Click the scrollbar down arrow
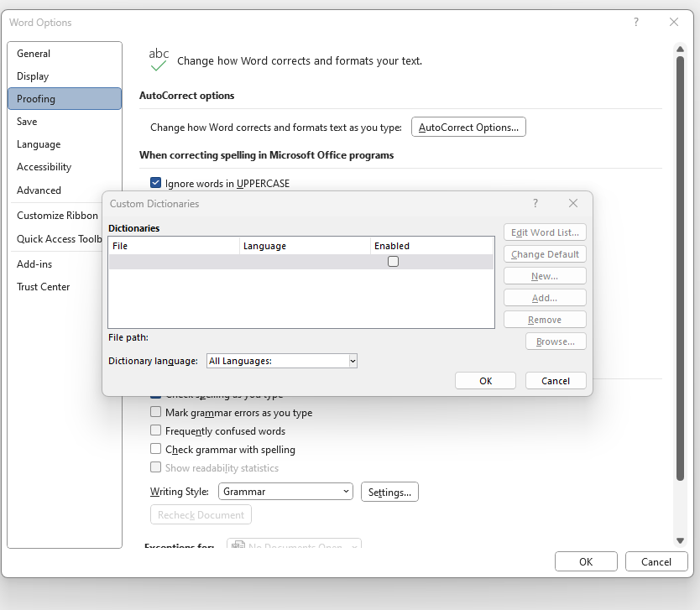The image size is (700, 610). click(x=681, y=540)
